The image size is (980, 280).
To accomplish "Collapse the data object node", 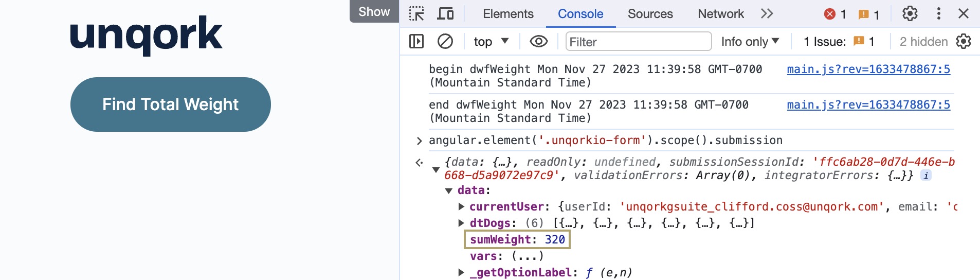I will pyautogui.click(x=448, y=190).
